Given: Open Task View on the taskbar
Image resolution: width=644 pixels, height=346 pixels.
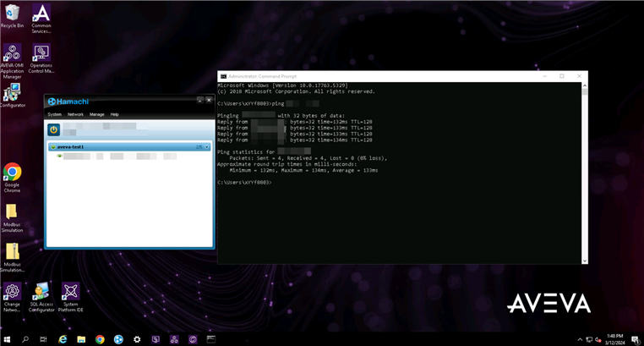Looking at the screenshot, I should 43,339.
